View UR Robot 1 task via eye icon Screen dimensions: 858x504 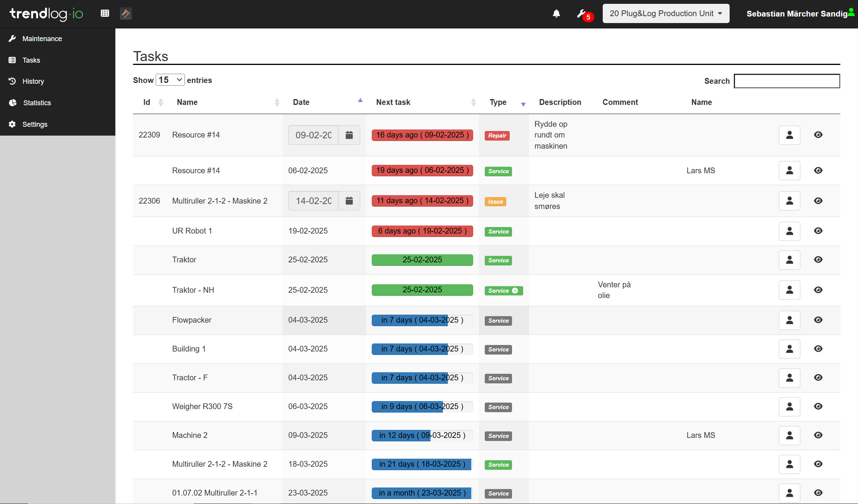click(818, 231)
